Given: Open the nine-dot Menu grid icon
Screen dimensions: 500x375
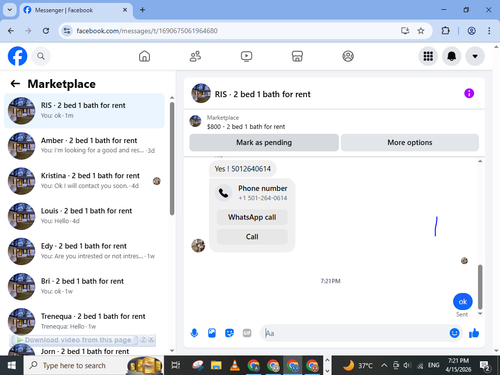Looking at the screenshot, I should (x=428, y=56).
